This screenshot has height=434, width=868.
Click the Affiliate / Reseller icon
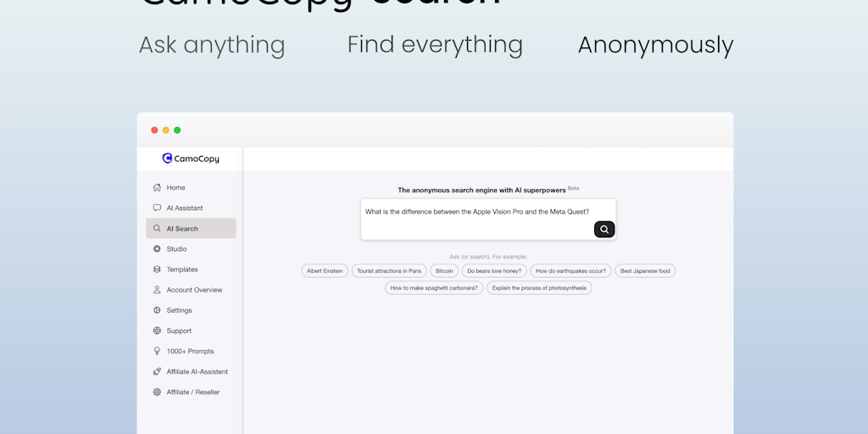tap(157, 392)
